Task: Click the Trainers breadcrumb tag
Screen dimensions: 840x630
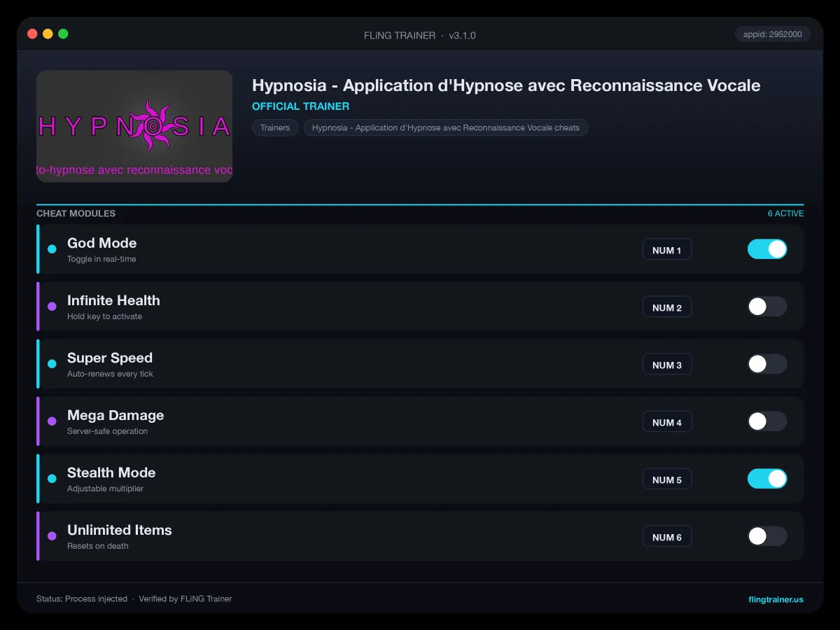Action: (275, 128)
